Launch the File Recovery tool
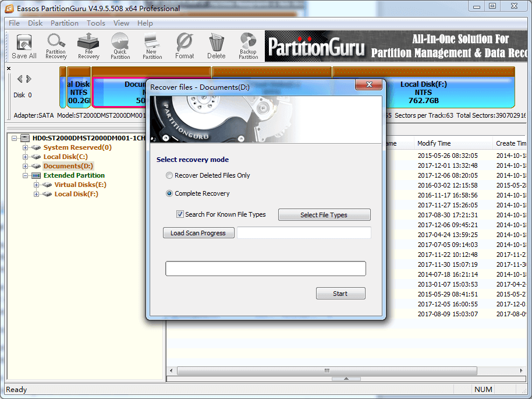Viewport: 532px width, 399px height. click(x=88, y=47)
